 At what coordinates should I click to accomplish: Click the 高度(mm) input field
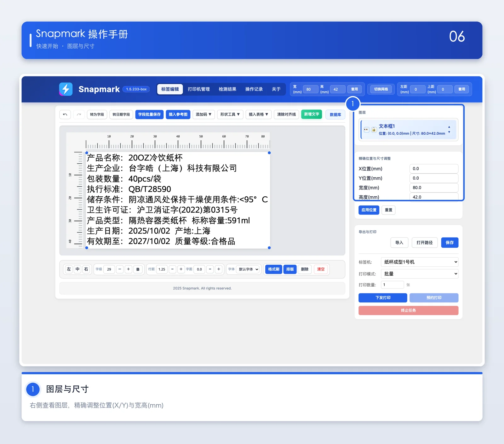point(434,197)
